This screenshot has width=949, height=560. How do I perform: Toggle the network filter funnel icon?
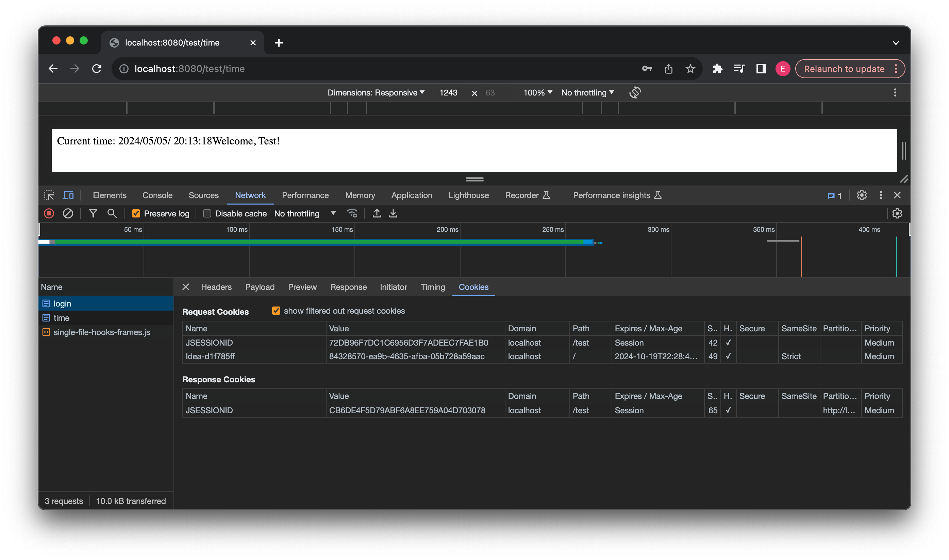[x=93, y=214]
